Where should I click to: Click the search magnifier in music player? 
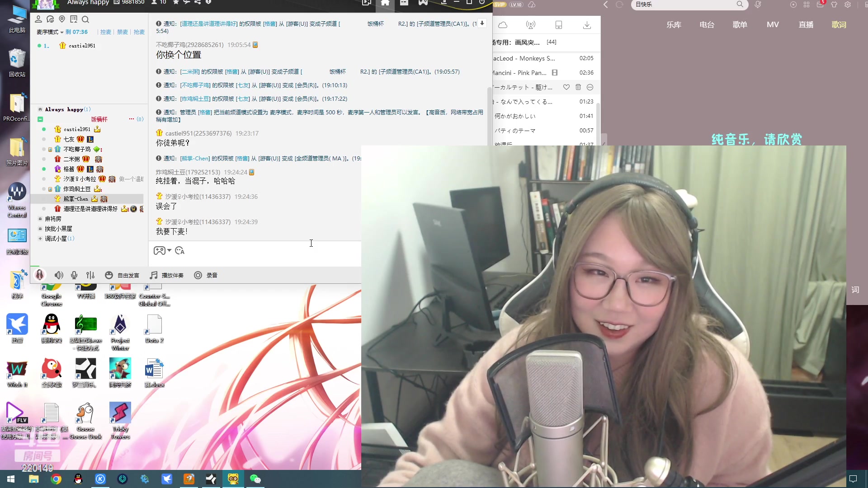tap(740, 5)
